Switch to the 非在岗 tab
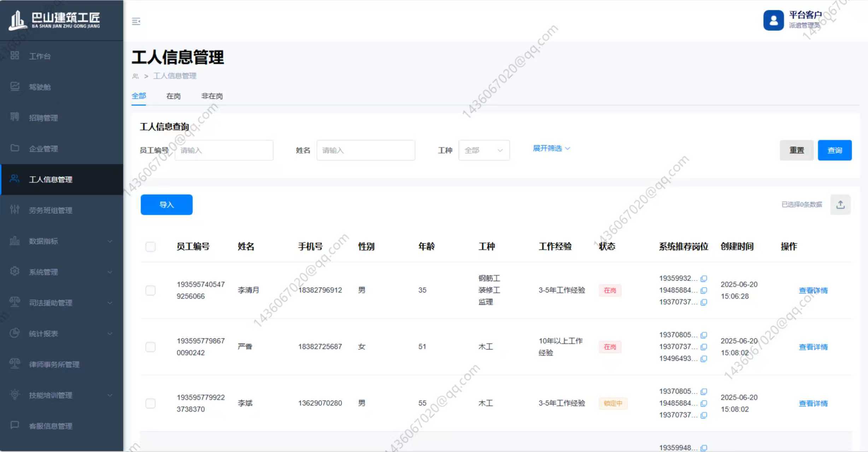 212,96
